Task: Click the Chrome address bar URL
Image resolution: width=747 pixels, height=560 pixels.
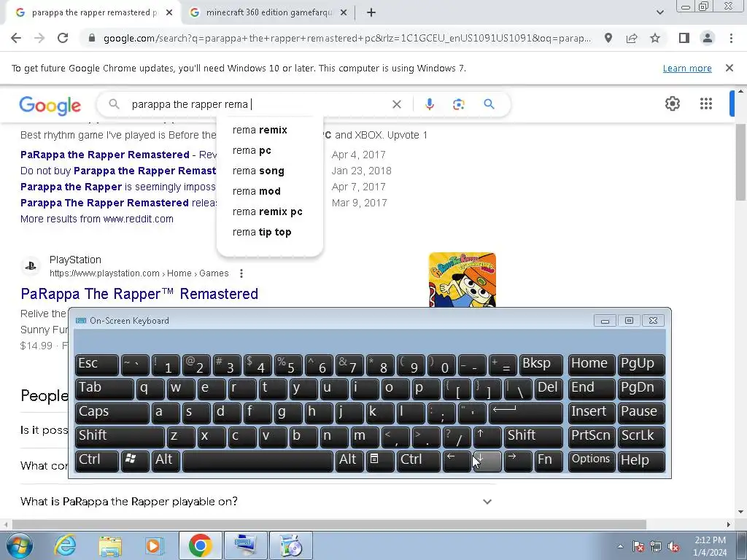Action: click(x=347, y=38)
